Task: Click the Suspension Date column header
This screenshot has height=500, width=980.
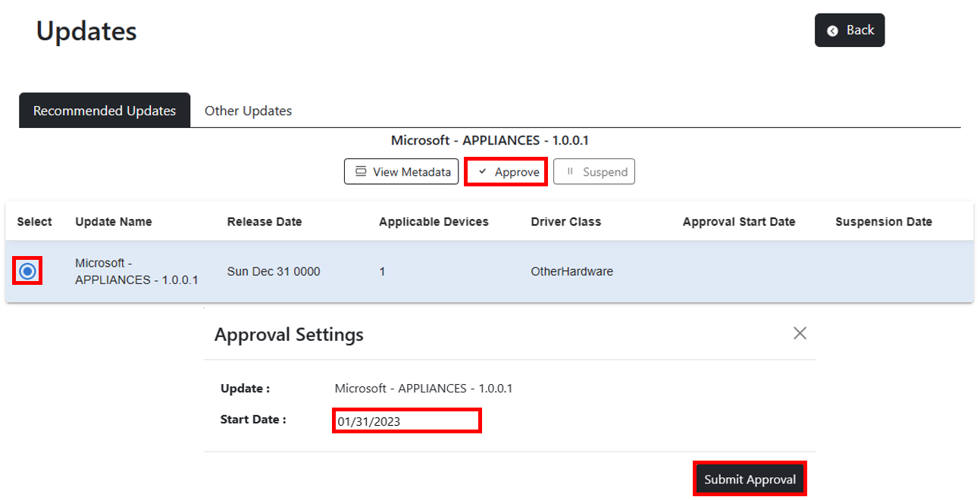Action: pos(884,222)
